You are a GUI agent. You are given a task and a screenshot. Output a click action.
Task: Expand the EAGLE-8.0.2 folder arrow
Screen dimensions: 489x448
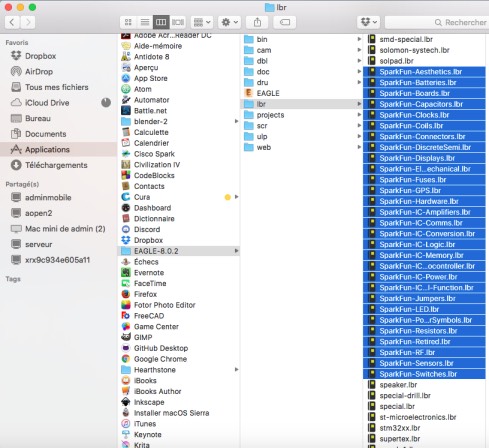pyautogui.click(x=236, y=251)
